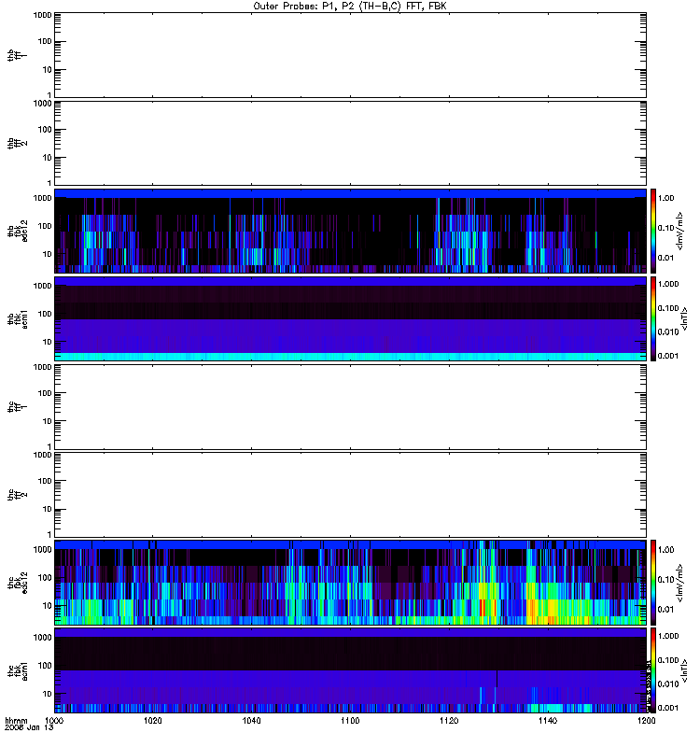Click the '100' y-axis tick of thb fff 1 panel
The image size is (700, 747).
[x=45, y=41]
